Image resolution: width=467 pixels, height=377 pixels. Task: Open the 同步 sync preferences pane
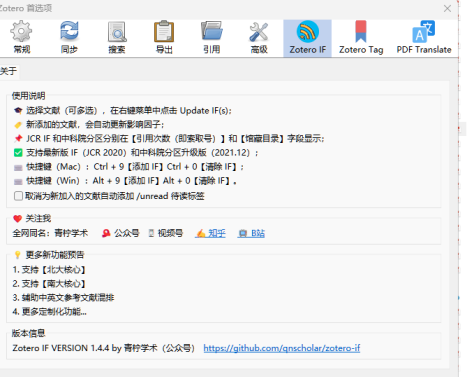click(69, 38)
